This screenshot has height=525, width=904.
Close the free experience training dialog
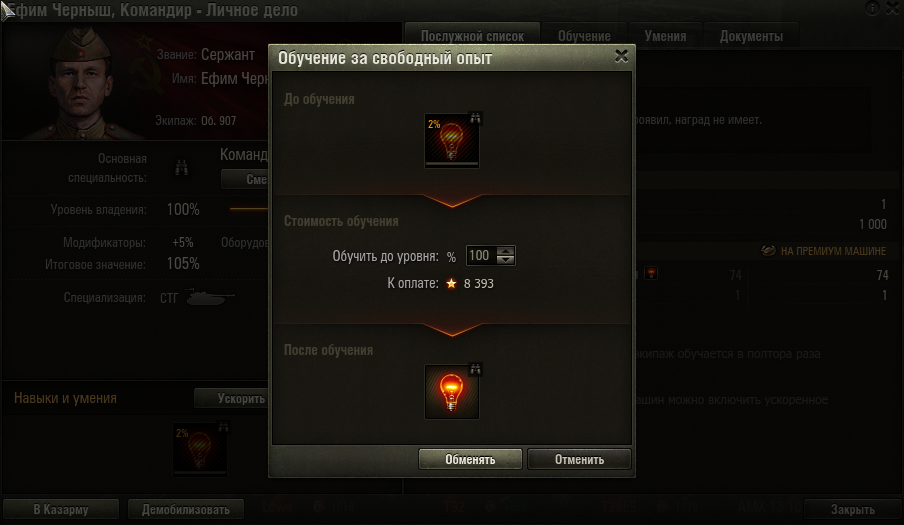point(621,56)
